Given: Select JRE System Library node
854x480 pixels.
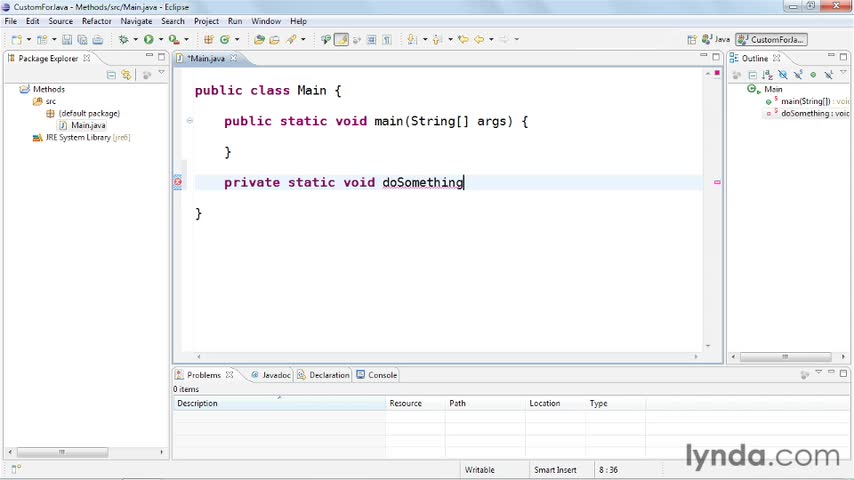Looking at the screenshot, I should (81, 137).
